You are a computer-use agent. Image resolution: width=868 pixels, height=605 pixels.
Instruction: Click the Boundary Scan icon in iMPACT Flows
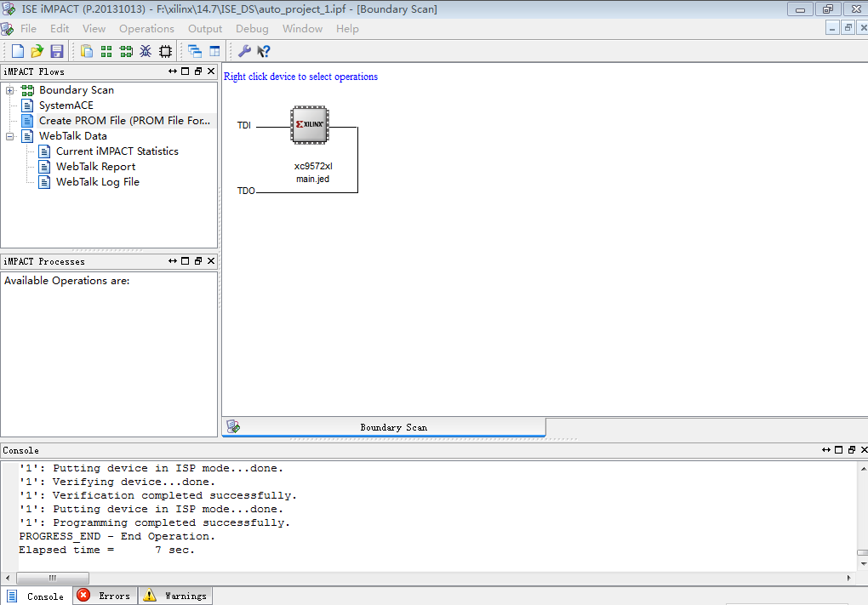click(x=27, y=89)
